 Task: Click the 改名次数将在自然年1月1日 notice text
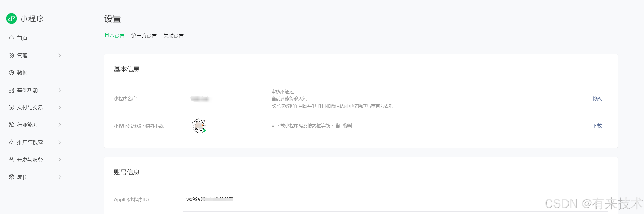pos(333,106)
